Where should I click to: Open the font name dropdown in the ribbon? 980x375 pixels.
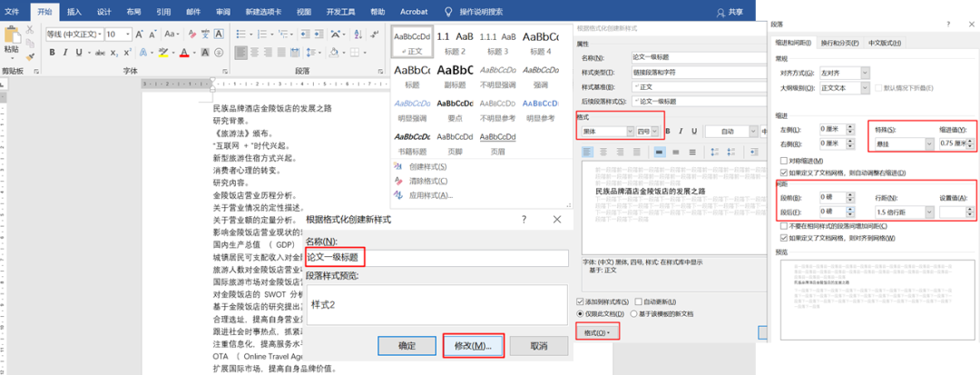coord(98,35)
